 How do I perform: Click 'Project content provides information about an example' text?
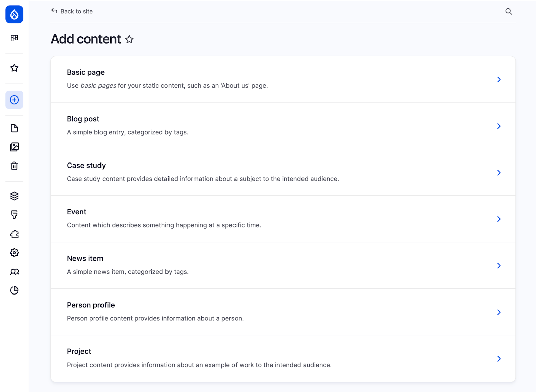pyautogui.click(x=199, y=365)
